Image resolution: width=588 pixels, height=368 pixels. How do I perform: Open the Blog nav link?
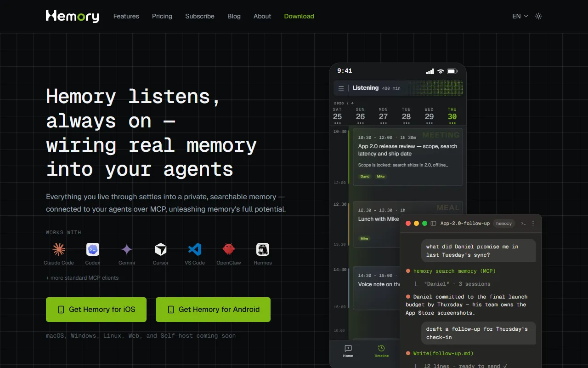[234, 16]
